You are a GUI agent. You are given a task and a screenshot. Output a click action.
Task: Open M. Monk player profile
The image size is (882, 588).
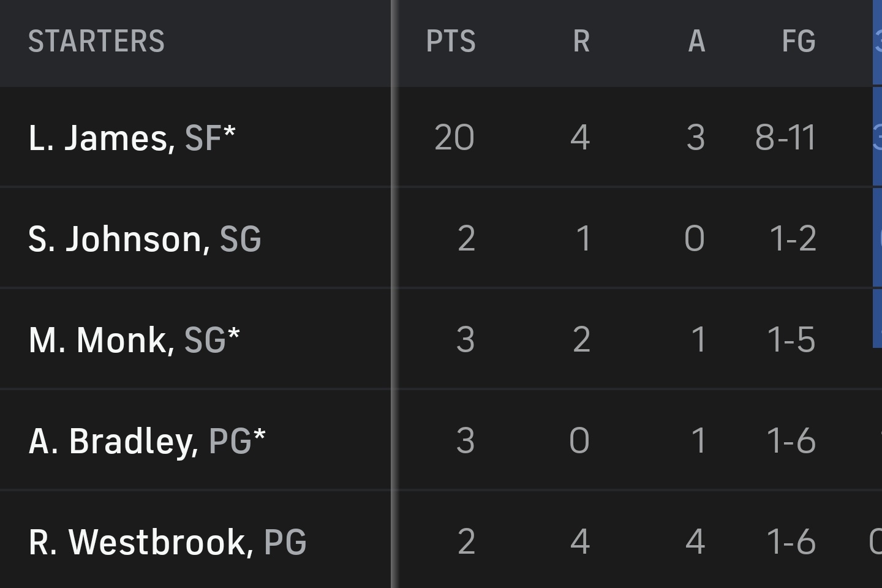(x=101, y=340)
